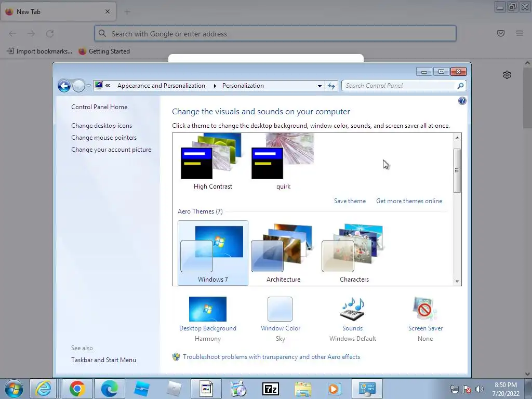This screenshot has height=399, width=532.
Task: Open Change mouse pointers link
Action: 104,137
